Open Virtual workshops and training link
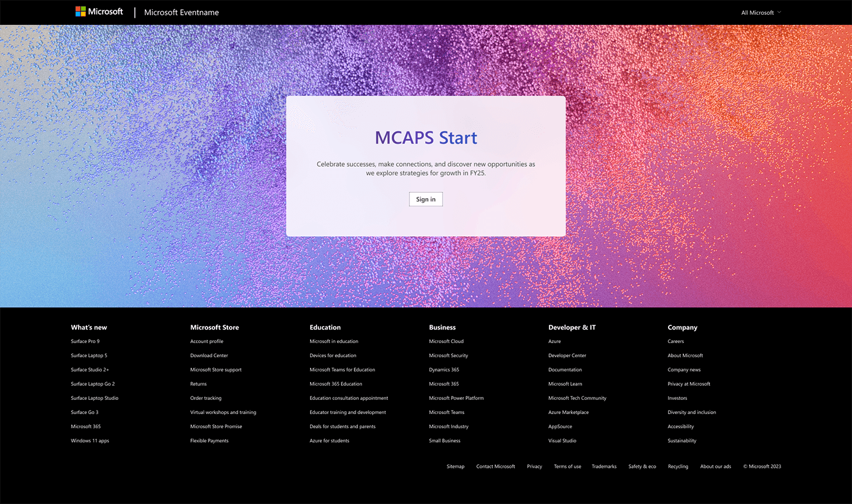The height and width of the screenshot is (504, 852). pos(223,412)
